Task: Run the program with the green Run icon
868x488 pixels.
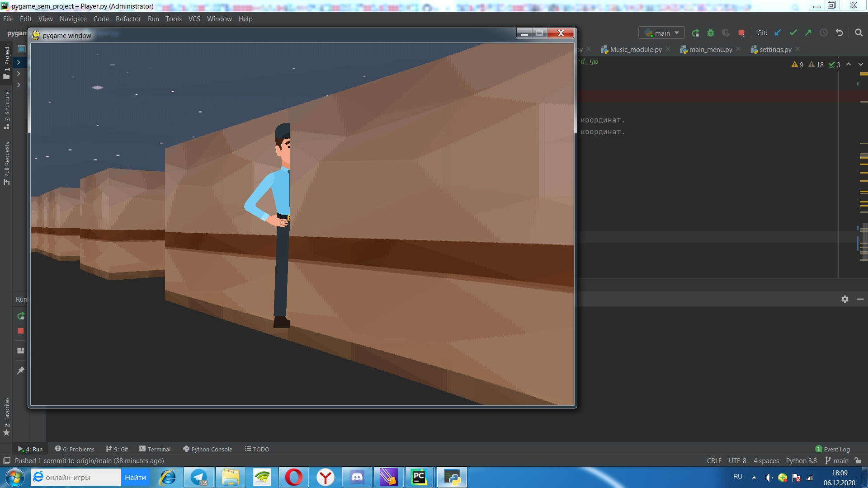Action: (x=695, y=33)
